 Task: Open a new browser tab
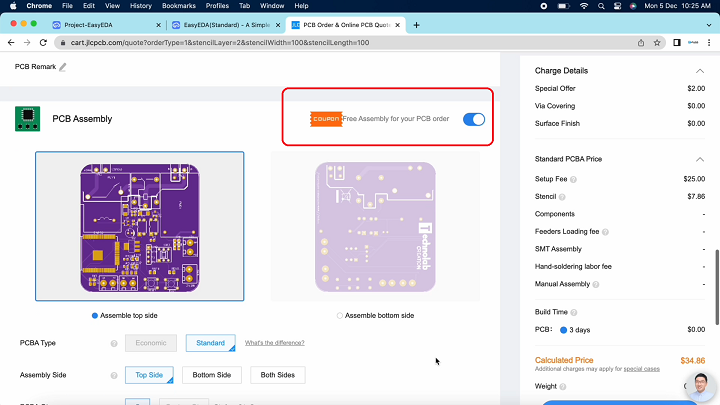tap(416, 25)
